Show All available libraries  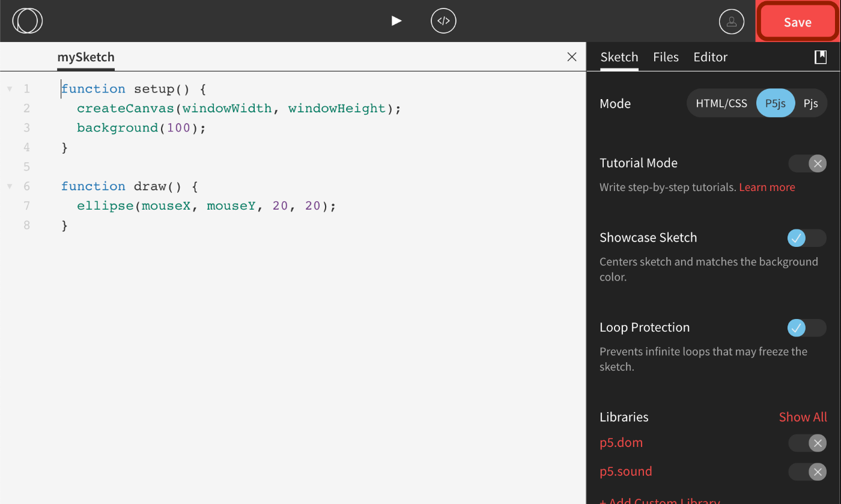coord(803,416)
